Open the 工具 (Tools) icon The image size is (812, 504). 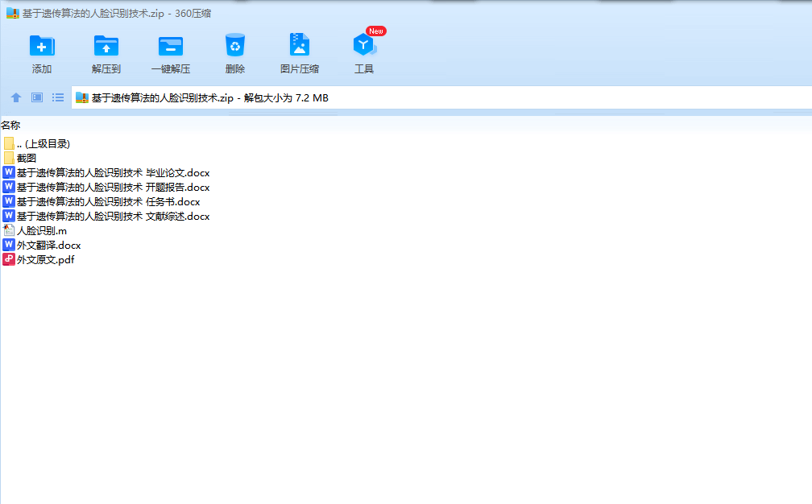[364, 46]
